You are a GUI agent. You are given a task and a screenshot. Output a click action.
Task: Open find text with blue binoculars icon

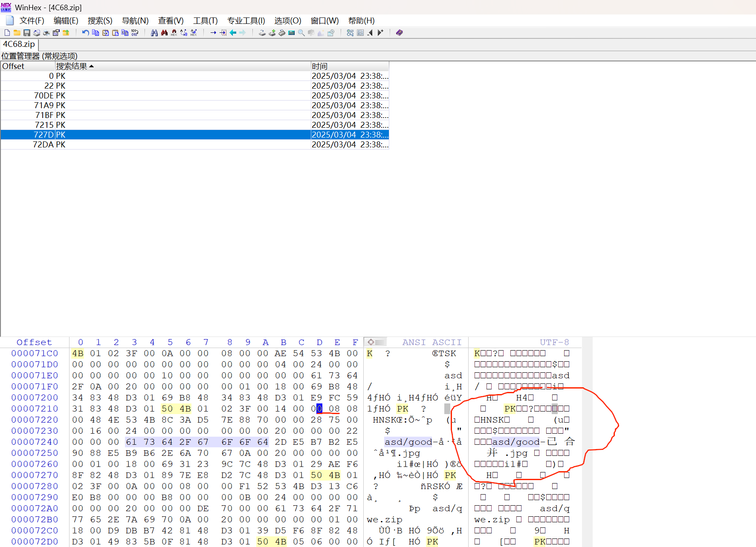pyautogui.click(x=154, y=33)
